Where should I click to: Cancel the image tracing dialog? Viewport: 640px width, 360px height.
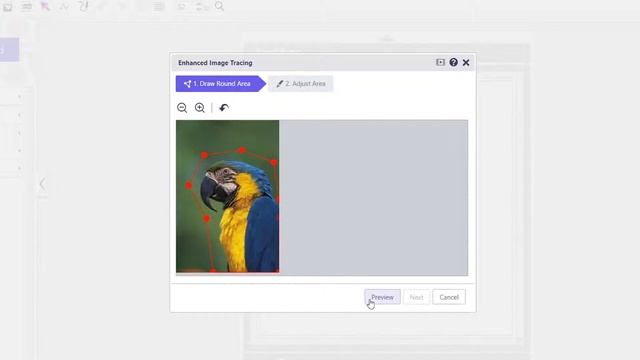click(x=449, y=297)
